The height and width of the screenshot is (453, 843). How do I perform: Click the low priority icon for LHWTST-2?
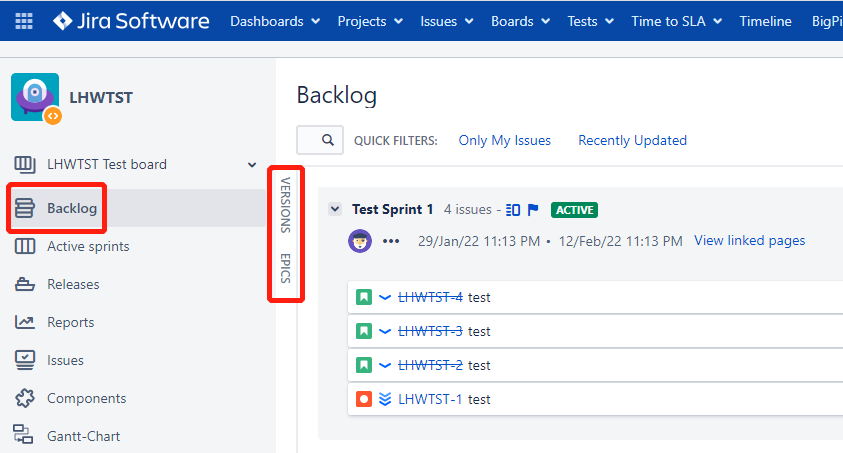tap(385, 365)
